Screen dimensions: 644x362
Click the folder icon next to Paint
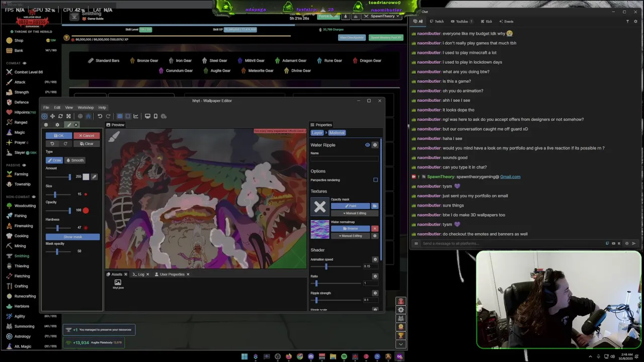[x=374, y=206]
